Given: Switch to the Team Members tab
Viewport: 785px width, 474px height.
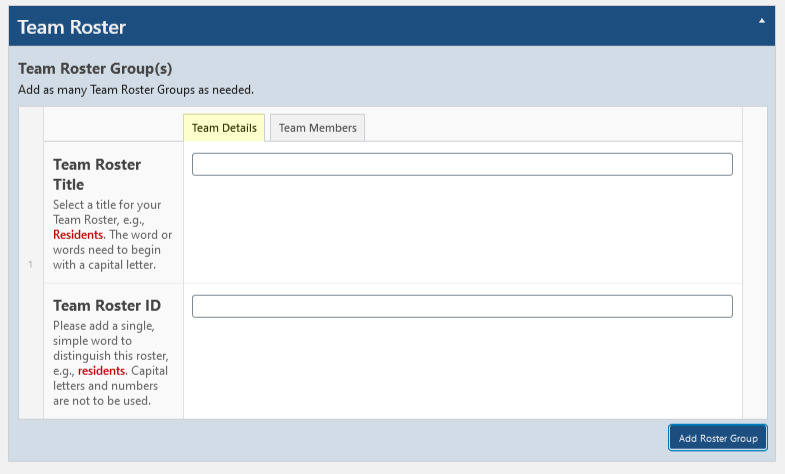Looking at the screenshot, I should tap(317, 128).
